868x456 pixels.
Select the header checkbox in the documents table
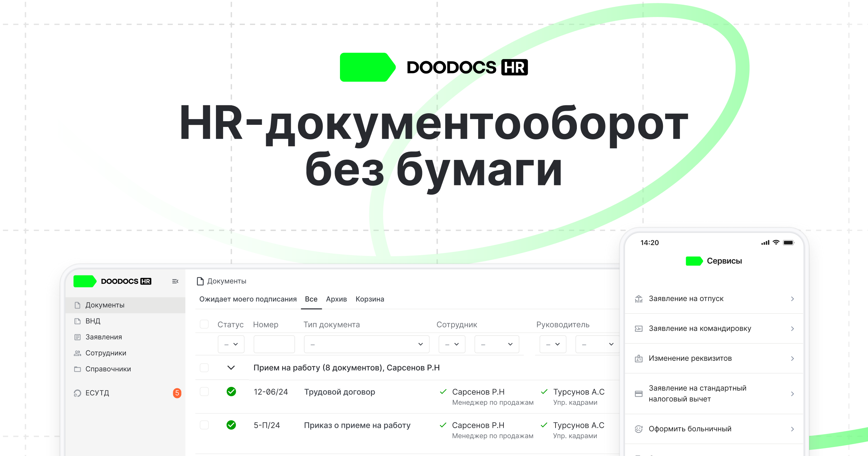[204, 325]
